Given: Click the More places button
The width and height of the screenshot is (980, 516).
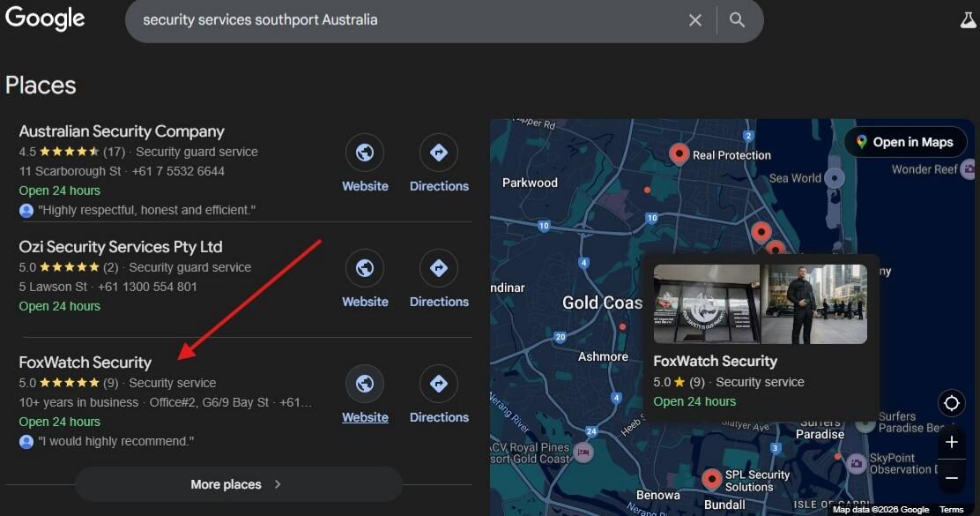Looking at the screenshot, I should click(238, 484).
